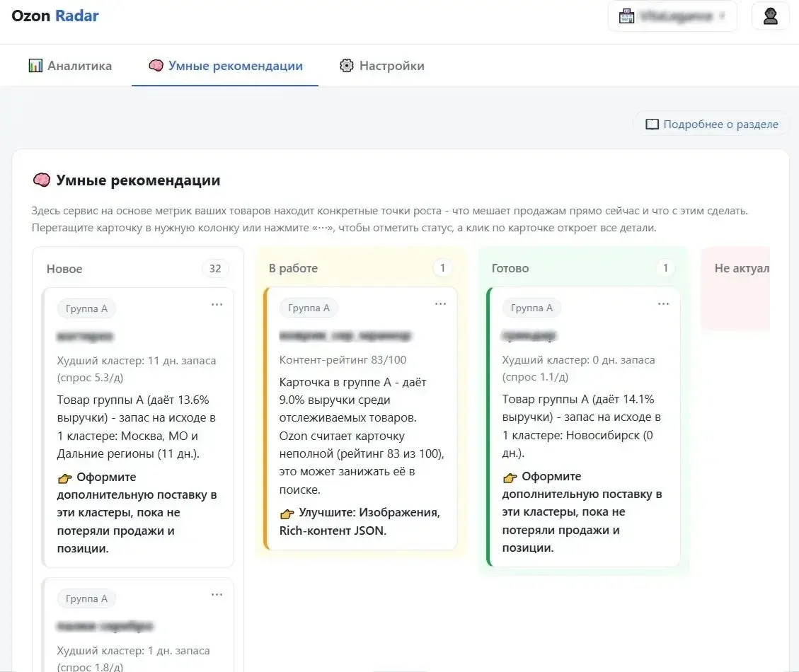This screenshot has width=799, height=672.
Task: Open the three-dot menu on 13.6% выручки card
Action: [x=217, y=305]
